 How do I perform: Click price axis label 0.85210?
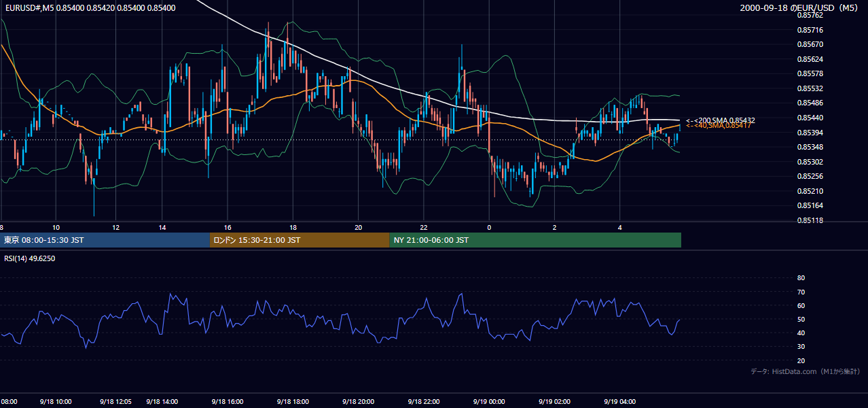tap(810, 191)
